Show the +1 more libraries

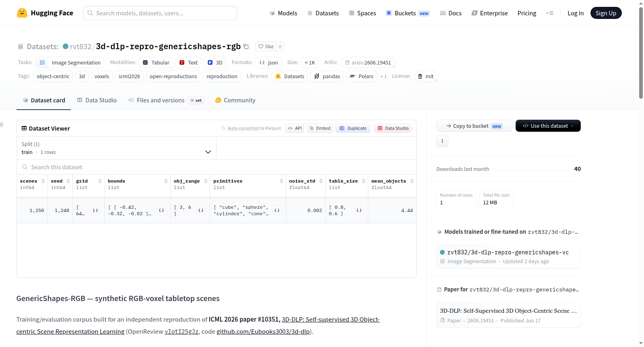pos(383,76)
